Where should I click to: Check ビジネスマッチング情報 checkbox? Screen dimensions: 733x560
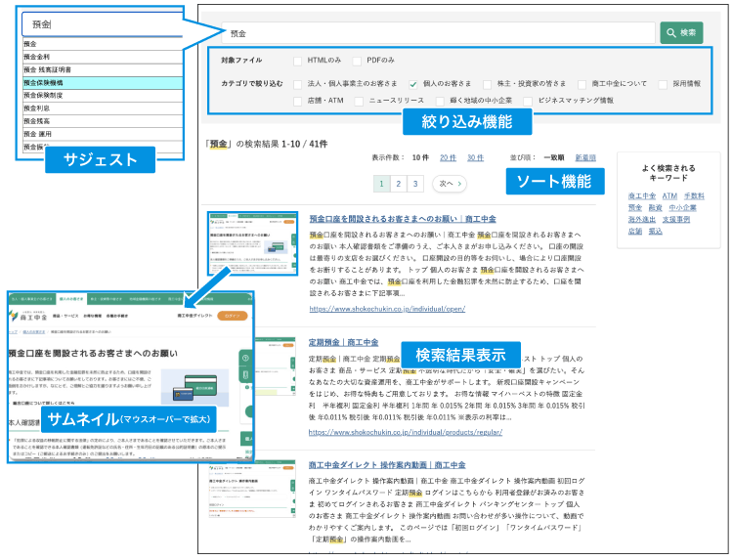[x=528, y=101]
